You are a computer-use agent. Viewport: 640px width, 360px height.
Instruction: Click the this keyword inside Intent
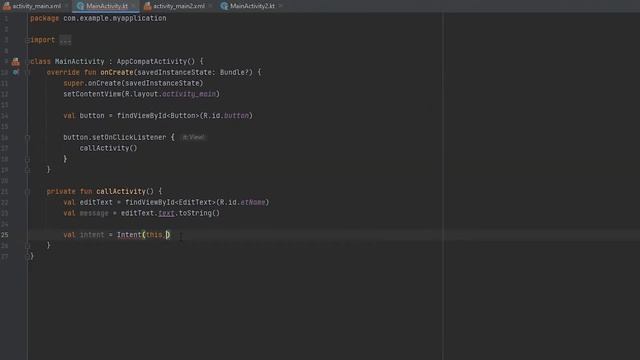point(154,235)
